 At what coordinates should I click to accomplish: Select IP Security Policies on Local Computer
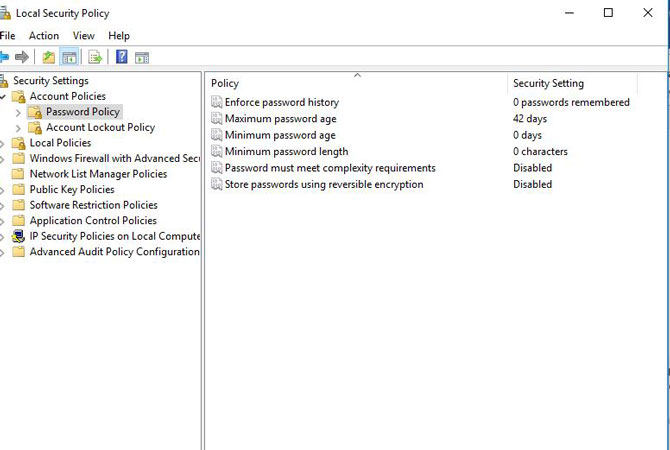pyautogui.click(x=115, y=236)
